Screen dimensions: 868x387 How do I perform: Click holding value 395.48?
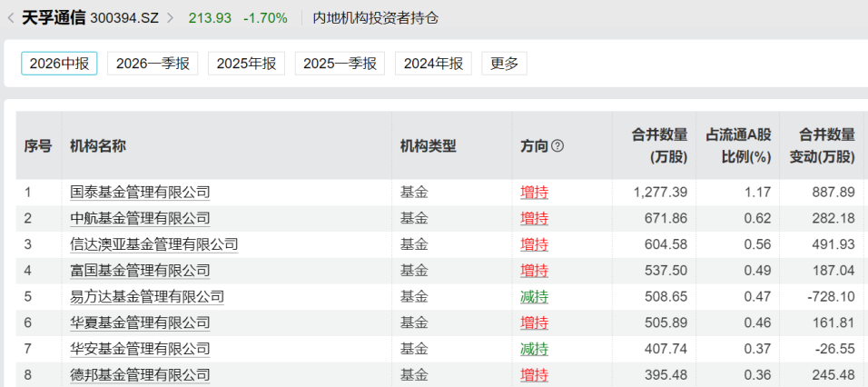click(667, 375)
